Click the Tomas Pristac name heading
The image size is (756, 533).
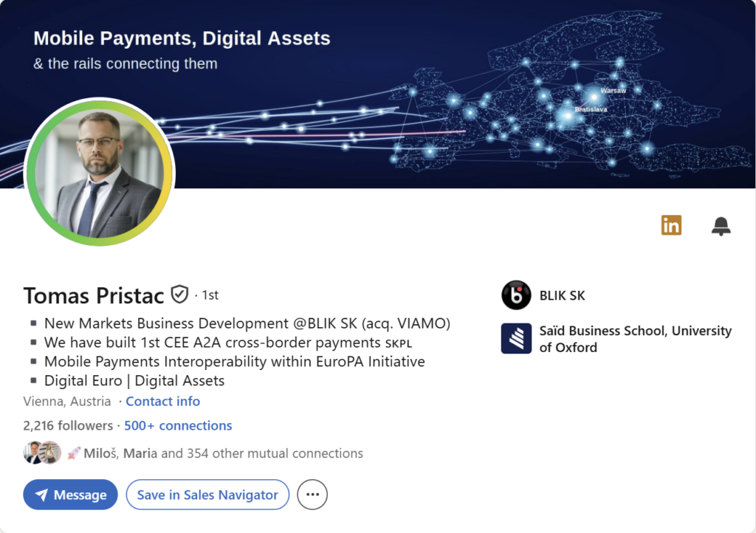[94, 295]
